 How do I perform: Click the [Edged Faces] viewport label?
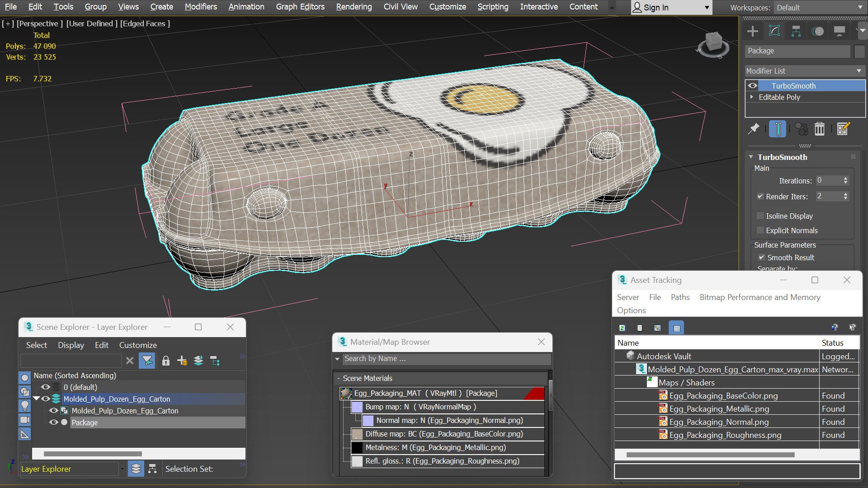[145, 23]
